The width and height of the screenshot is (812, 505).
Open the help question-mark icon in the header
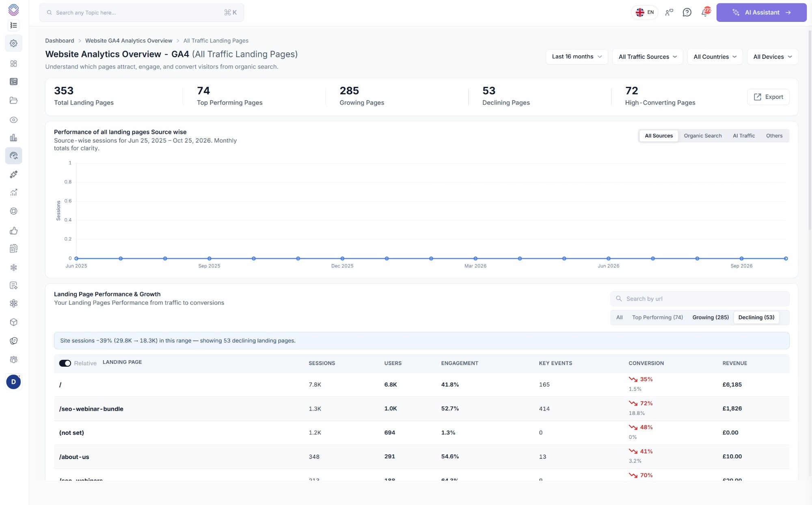(687, 13)
